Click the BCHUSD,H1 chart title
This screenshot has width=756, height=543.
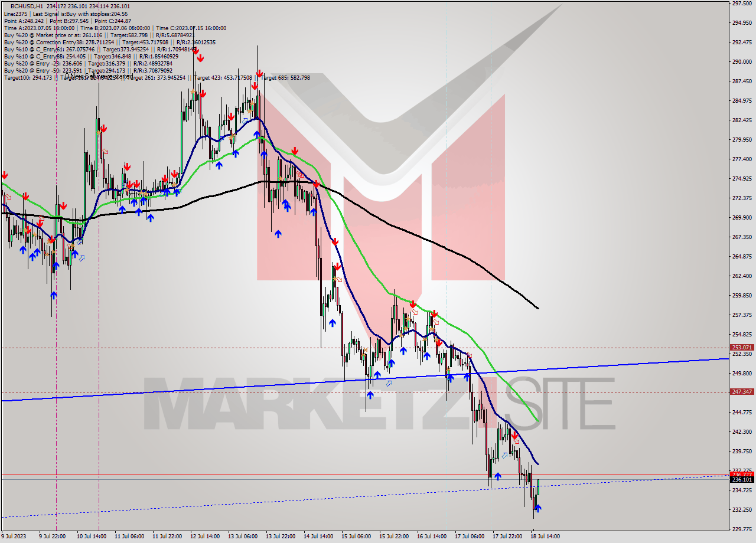(x=27, y=6)
